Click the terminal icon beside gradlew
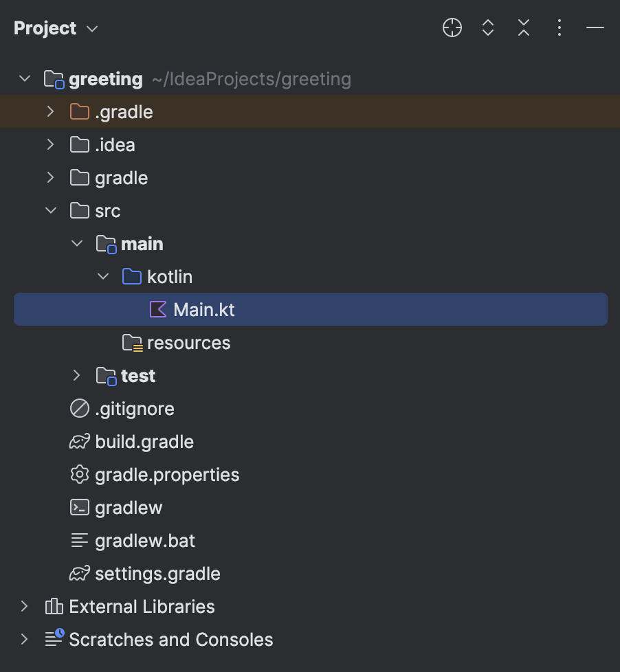The width and height of the screenshot is (620, 672). click(x=79, y=507)
